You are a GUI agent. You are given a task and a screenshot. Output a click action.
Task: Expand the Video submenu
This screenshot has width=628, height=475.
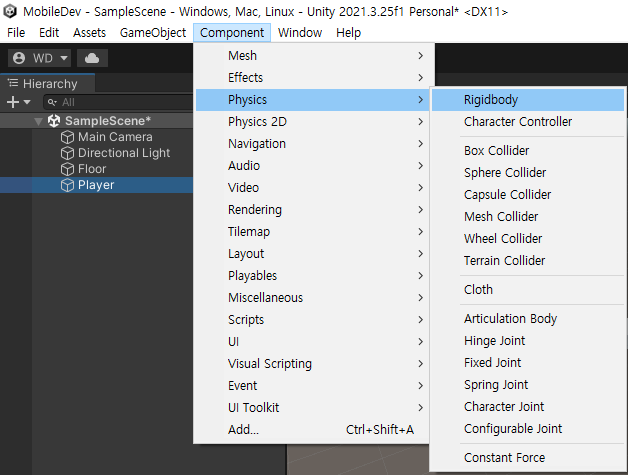tap(312, 188)
